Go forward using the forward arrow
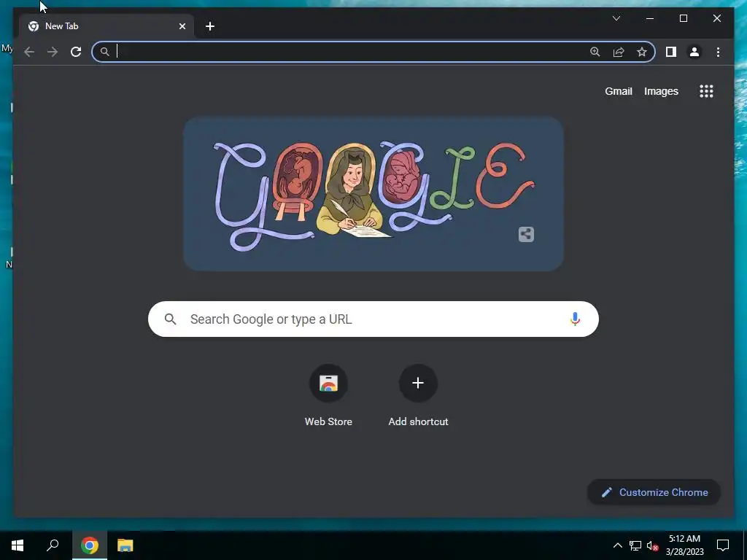The height and width of the screenshot is (560, 747). point(53,52)
